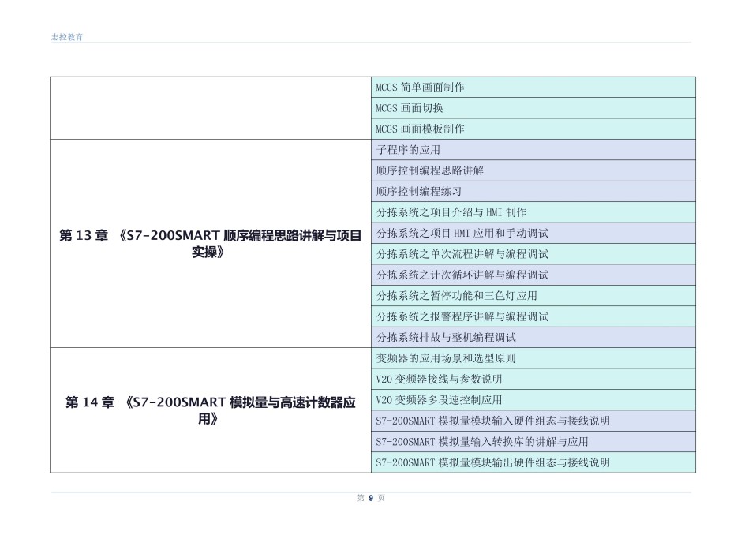Click the page number 第 9 页

tap(371, 498)
